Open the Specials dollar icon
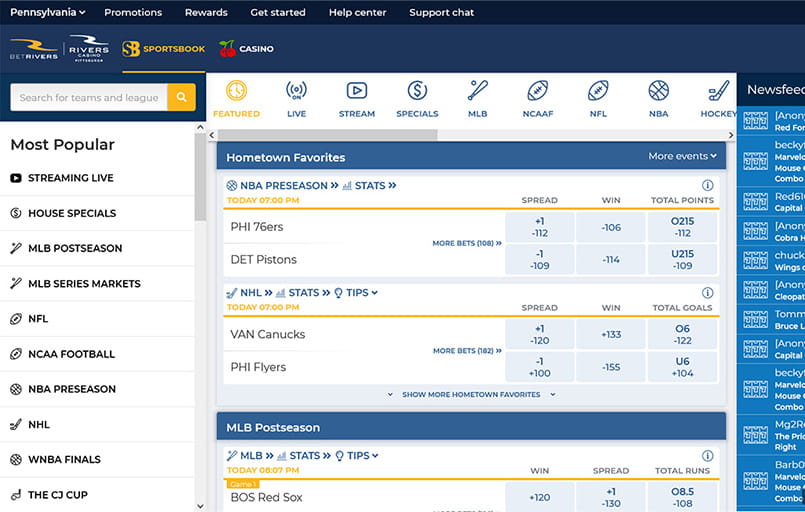805x512 pixels. click(x=417, y=91)
